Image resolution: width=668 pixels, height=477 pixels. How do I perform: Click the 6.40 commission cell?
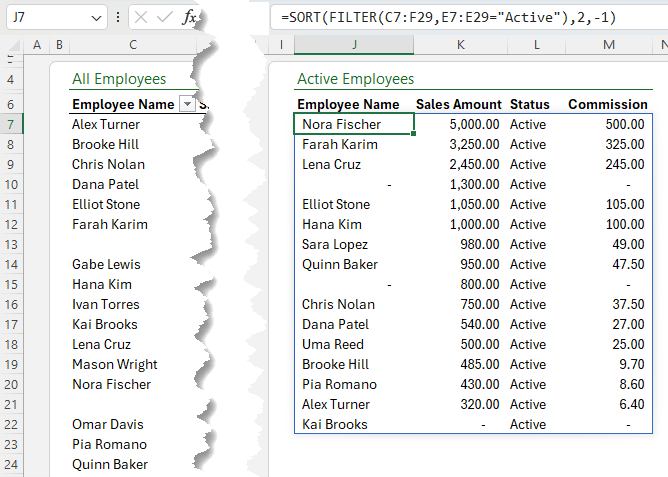pos(609,405)
